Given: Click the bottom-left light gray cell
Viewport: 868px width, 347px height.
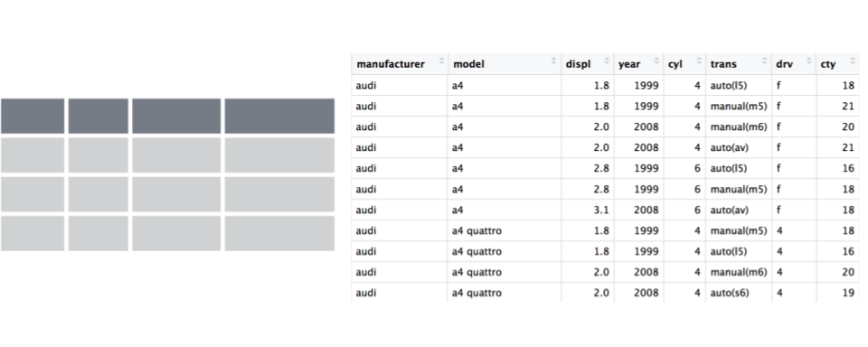Looking at the screenshot, I should point(33,233).
